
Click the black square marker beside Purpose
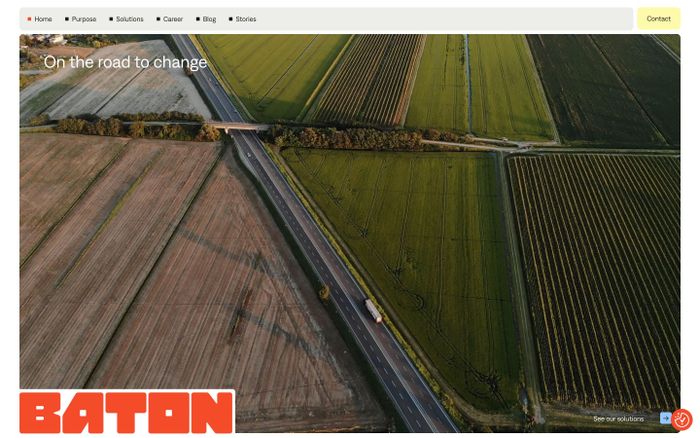pyautogui.click(x=67, y=19)
